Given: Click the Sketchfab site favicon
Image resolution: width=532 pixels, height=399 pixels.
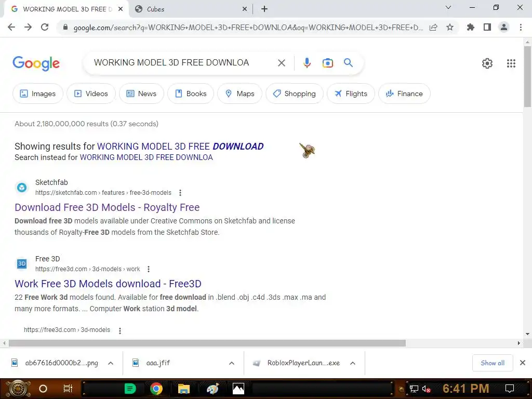Looking at the screenshot, I should [x=22, y=187].
